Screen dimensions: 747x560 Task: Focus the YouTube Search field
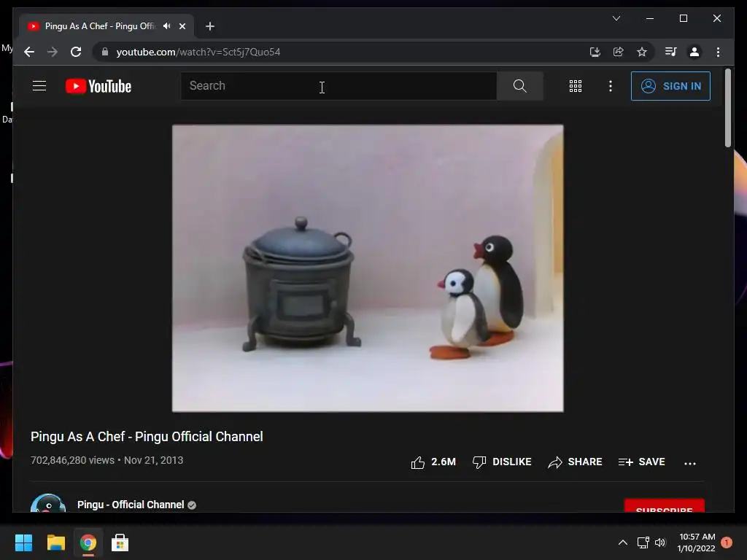click(x=338, y=86)
